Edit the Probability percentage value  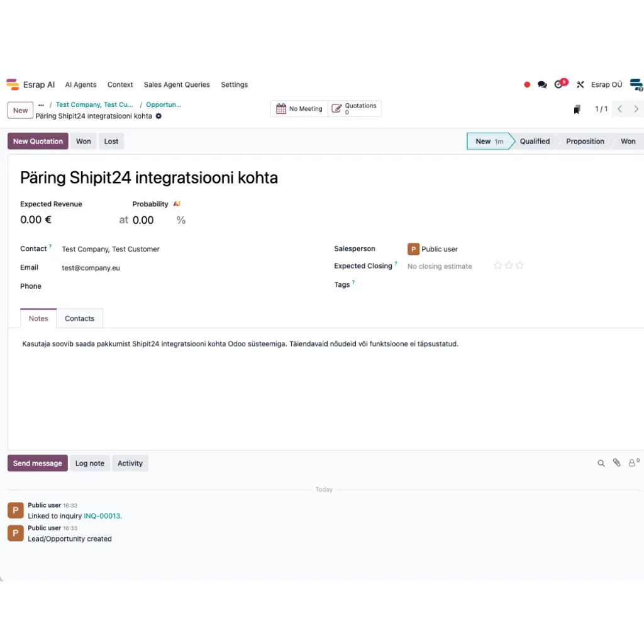tap(143, 220)
